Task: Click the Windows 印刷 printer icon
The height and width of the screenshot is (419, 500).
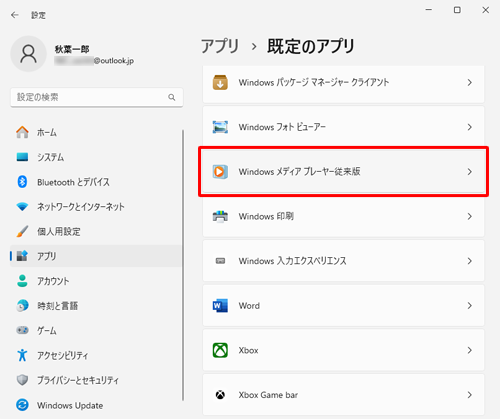Action: pyautogui.click(x=220, y=216)
